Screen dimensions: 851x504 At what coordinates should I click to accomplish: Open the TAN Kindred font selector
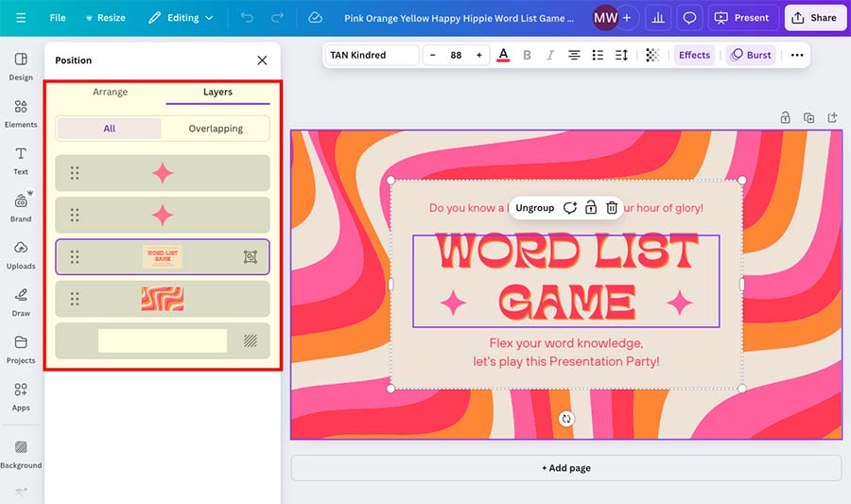(372, 56)
